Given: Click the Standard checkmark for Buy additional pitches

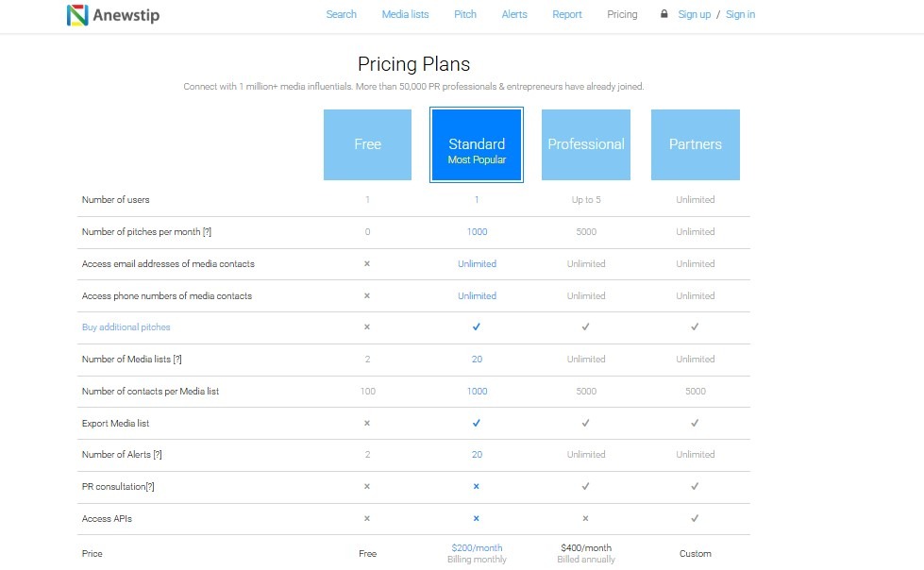Looking at the screenshot, I should click(x=476, y=327).
